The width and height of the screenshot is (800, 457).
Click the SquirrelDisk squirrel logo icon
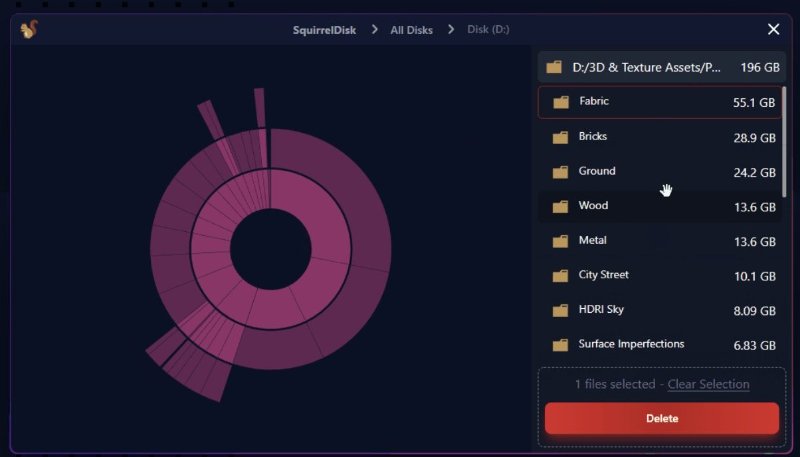29,30
